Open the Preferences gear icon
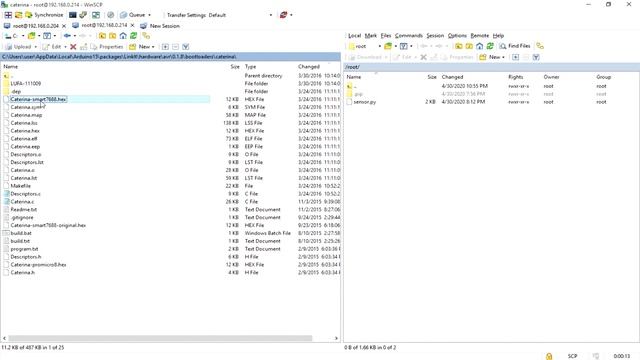Viewport: 640px width, 360px height. 111,15
